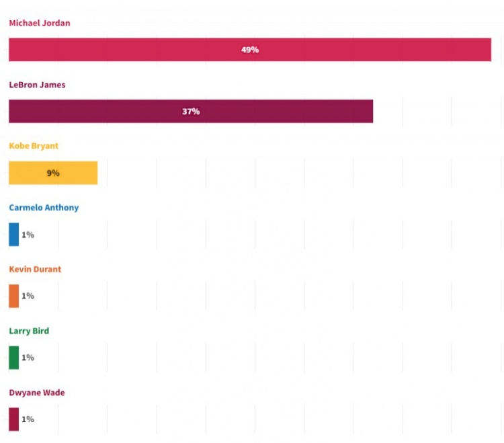Select the crimson Dwyane Wade bar
This screenshot has height=443, width=504.
[x=14, y=419]
